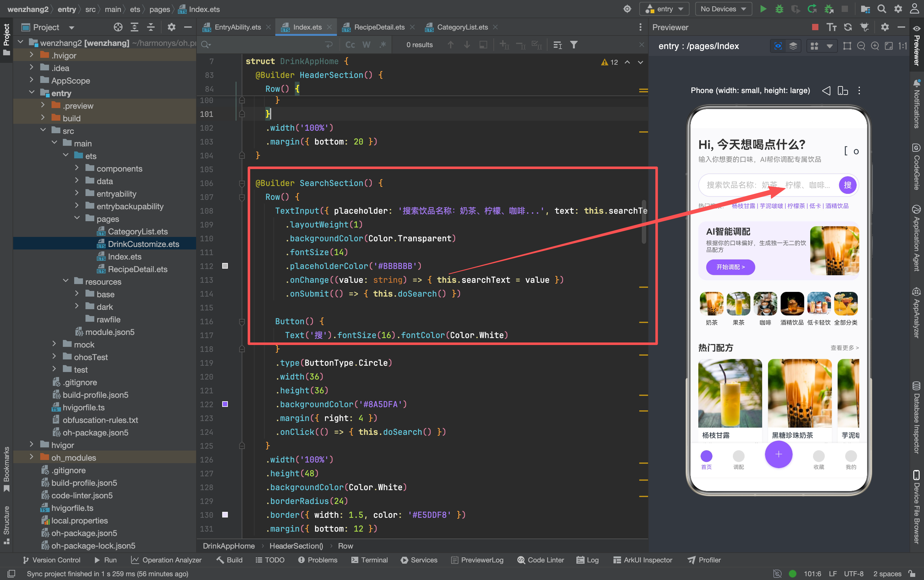Viewport: 924px width, 580px height.
Task: Collapse all nodes in Project panel
Action: [x=151, y=27]
